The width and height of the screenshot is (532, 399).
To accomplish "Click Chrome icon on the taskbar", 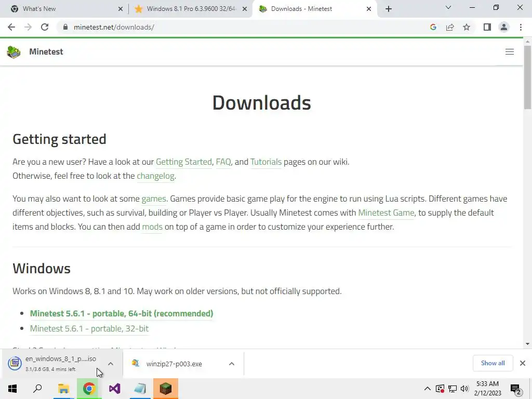I will [x=89, y=389].
